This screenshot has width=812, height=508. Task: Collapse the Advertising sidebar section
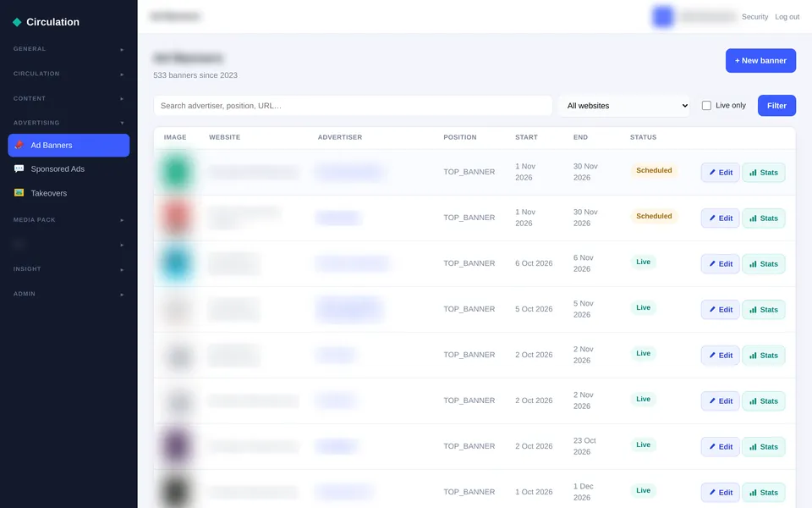[69, 123]
